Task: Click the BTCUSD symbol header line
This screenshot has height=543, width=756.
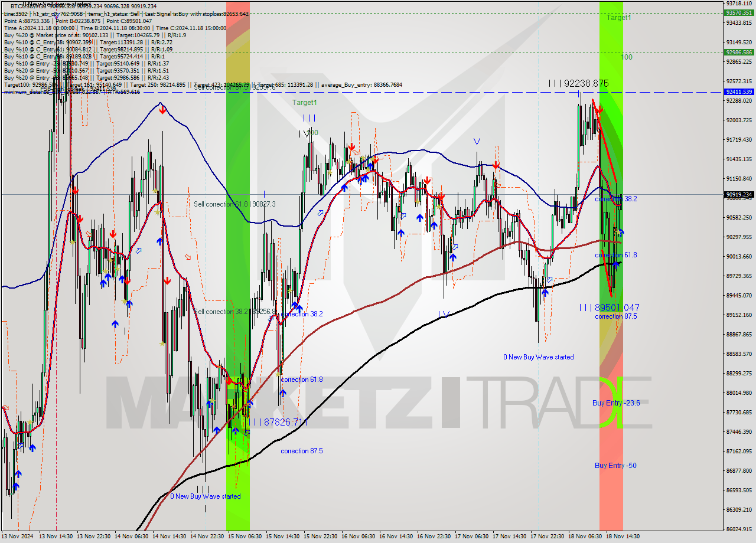Action: coord(83,6)
